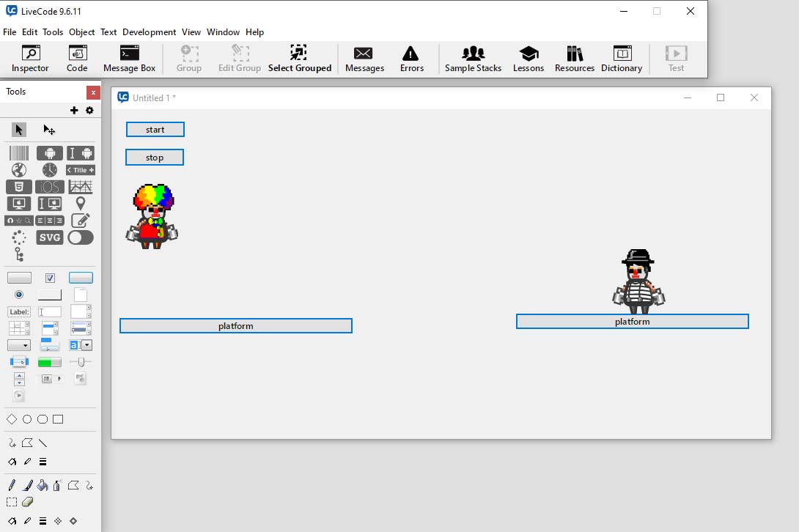Click the start button on the stack
The width and height of the screenshot is (799, 532).
pyautogui.click(x=155, y=130)
